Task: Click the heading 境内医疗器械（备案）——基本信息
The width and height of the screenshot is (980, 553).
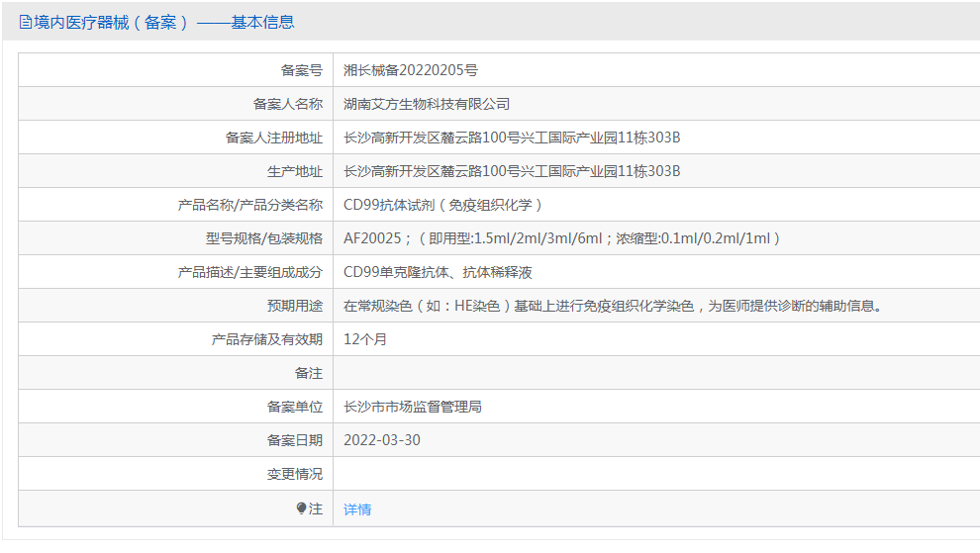Action: pyautogui.click(x=163, y=23)
